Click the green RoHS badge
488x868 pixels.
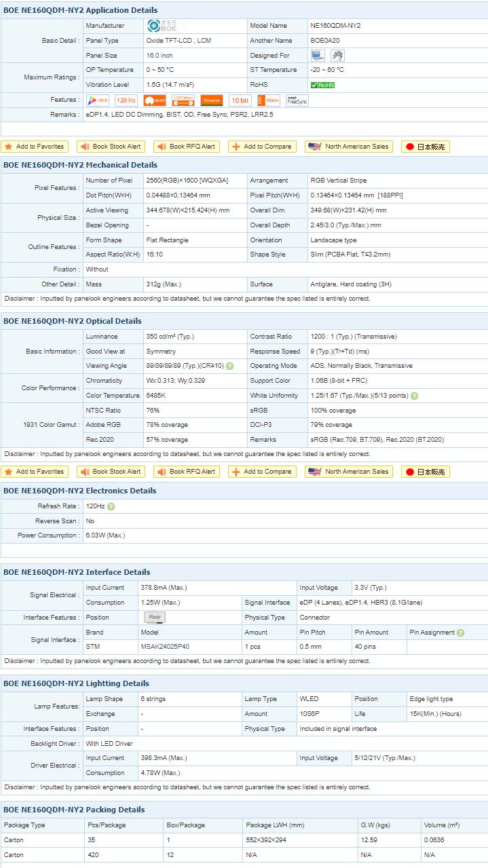click(x=322, y=85)
